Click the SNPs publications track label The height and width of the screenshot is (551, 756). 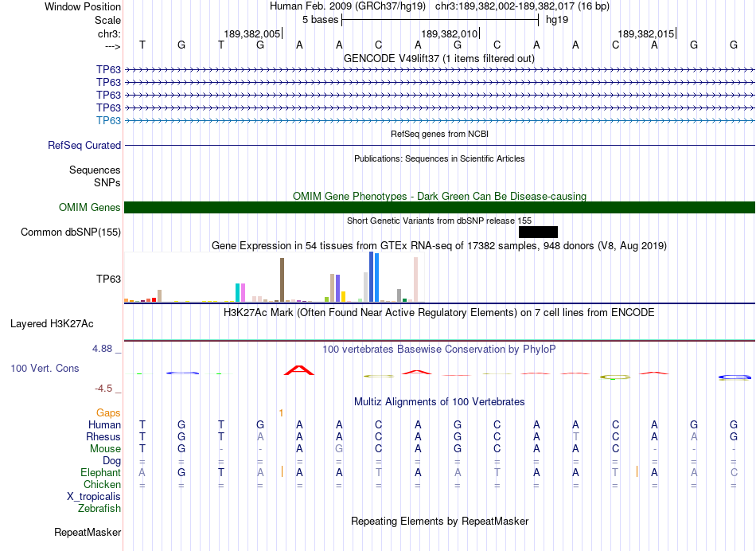107,182
